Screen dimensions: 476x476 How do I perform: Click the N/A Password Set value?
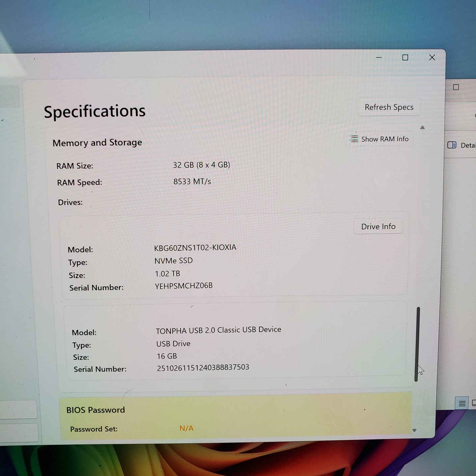(x=186, y=428)
